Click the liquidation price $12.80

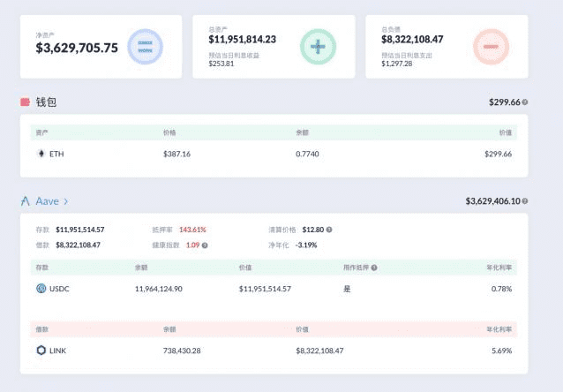click(313, 230)
